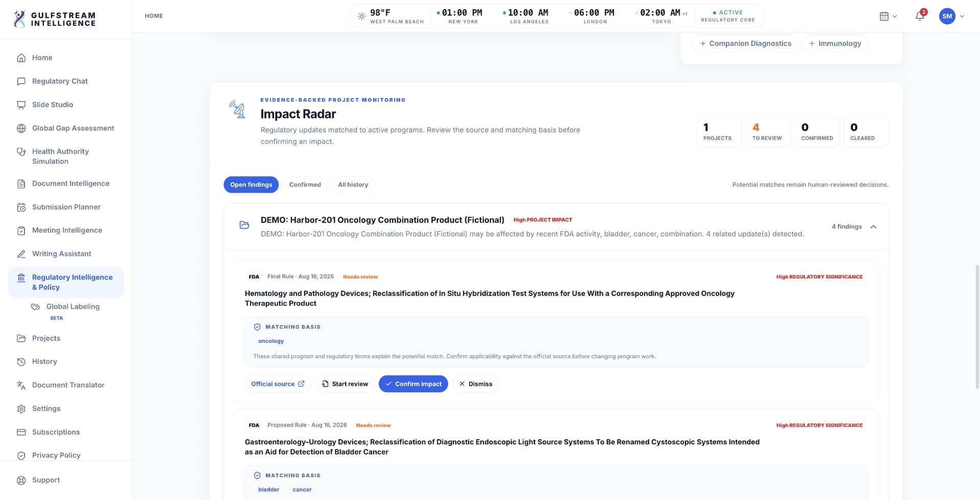Open Submission Planner from the sidebar

point(66,207)
